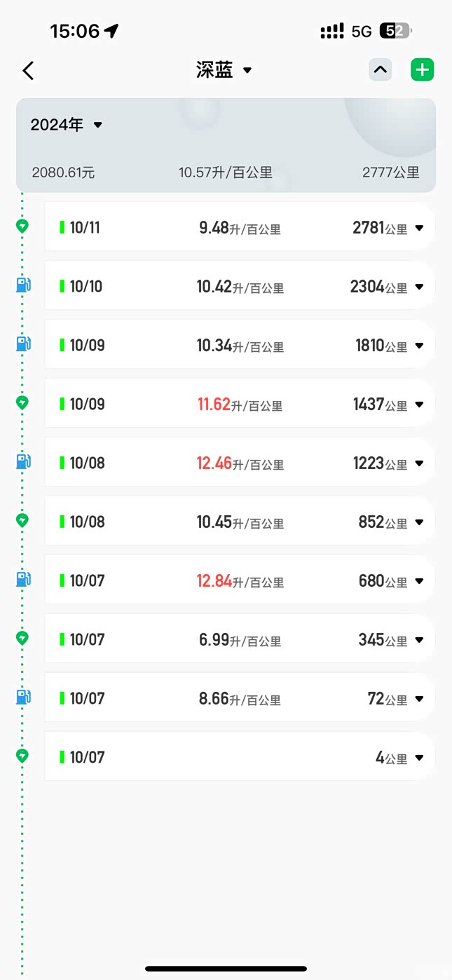The width and height of the screenshot is (452, 980).
Task: Open the 2024年 year selector
Action: [67, 125]
